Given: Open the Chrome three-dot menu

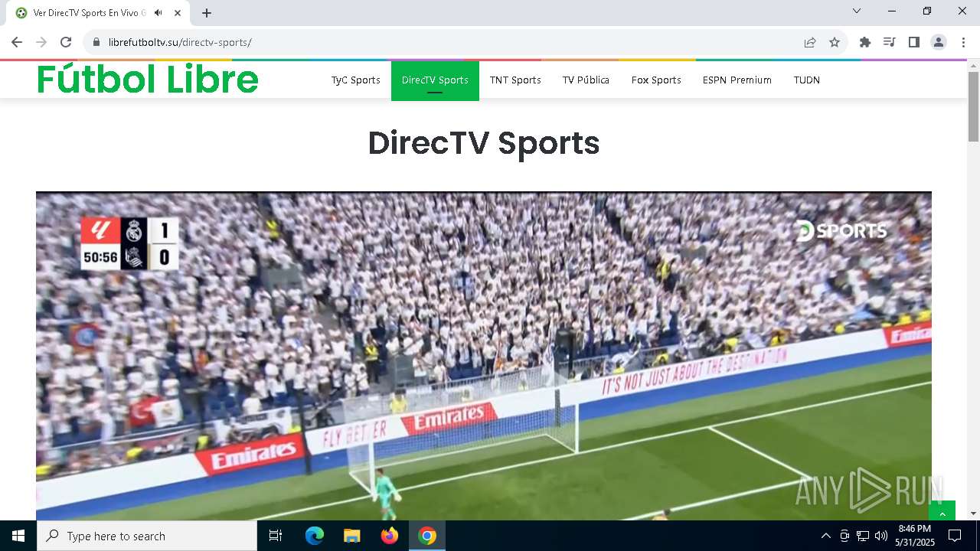Looking at the screenshot, I should (x=963, y=42).
